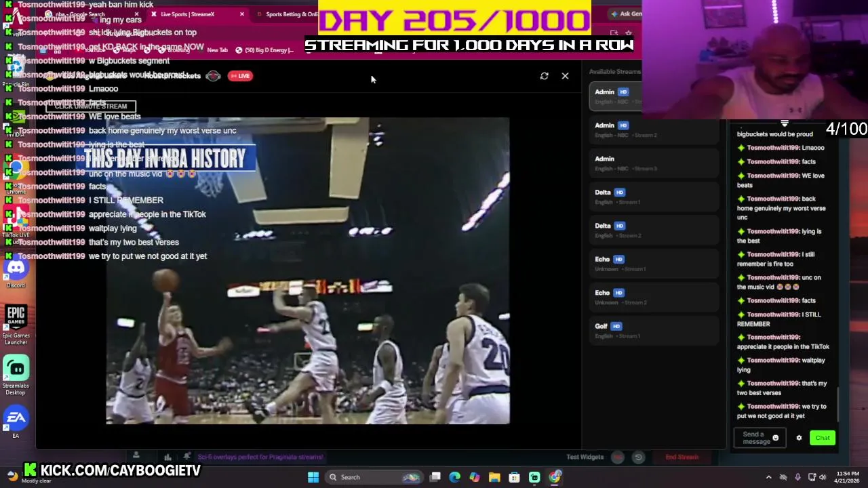Image resolution: width=868 pixels, height=488 pixels.
Task: Click the basketball video player frame
Action: coord(308,271)
